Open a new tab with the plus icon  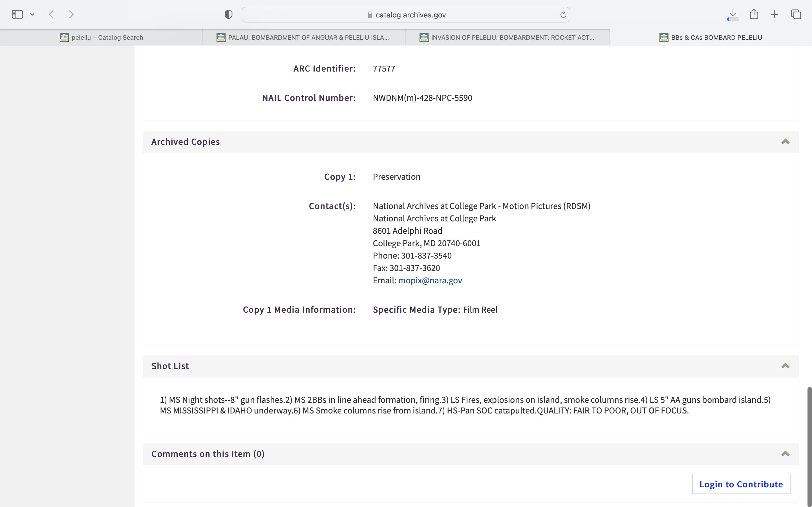(775, 14)
